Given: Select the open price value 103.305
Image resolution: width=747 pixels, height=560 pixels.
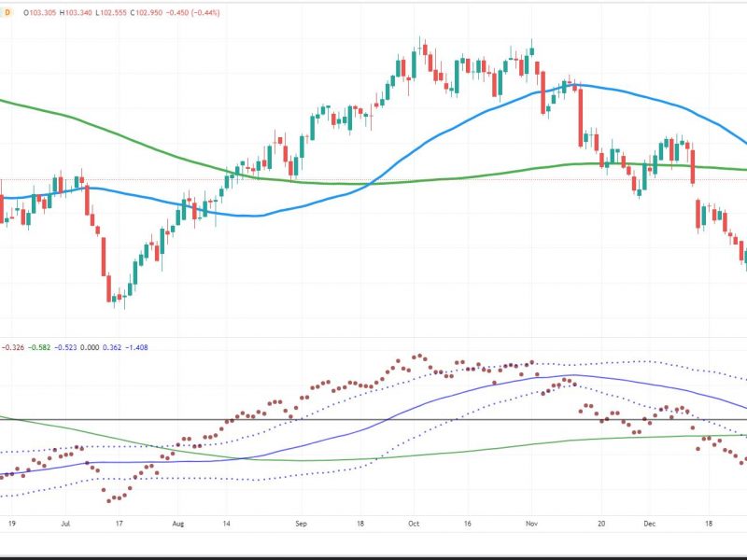Looking at the screenshot, I should point(43,13).
